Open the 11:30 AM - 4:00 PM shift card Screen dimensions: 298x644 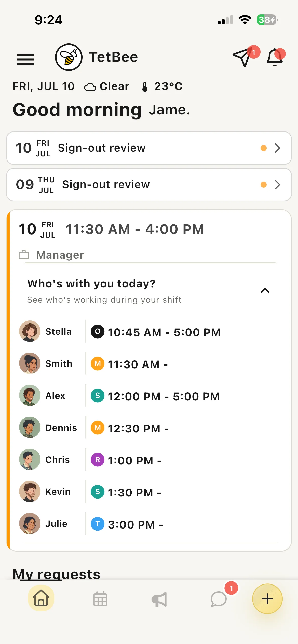(x=149, y=235)
